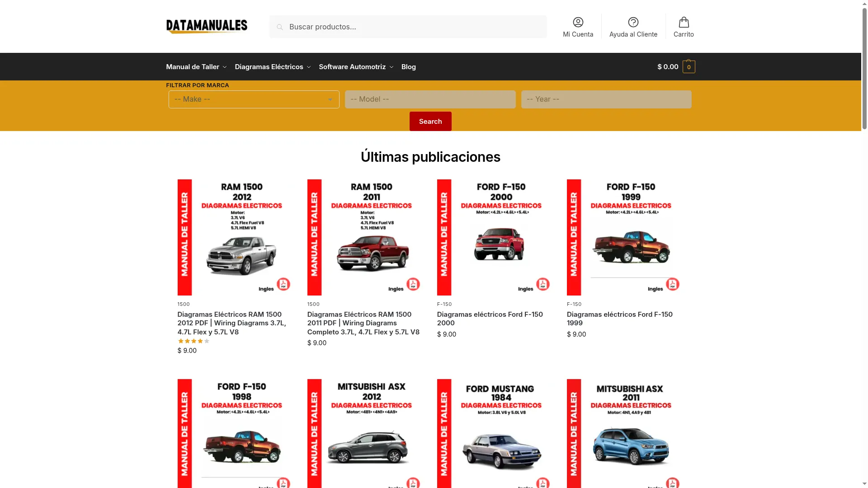Click the F-150 category label above the Ford 1999 title

(574, 304)
